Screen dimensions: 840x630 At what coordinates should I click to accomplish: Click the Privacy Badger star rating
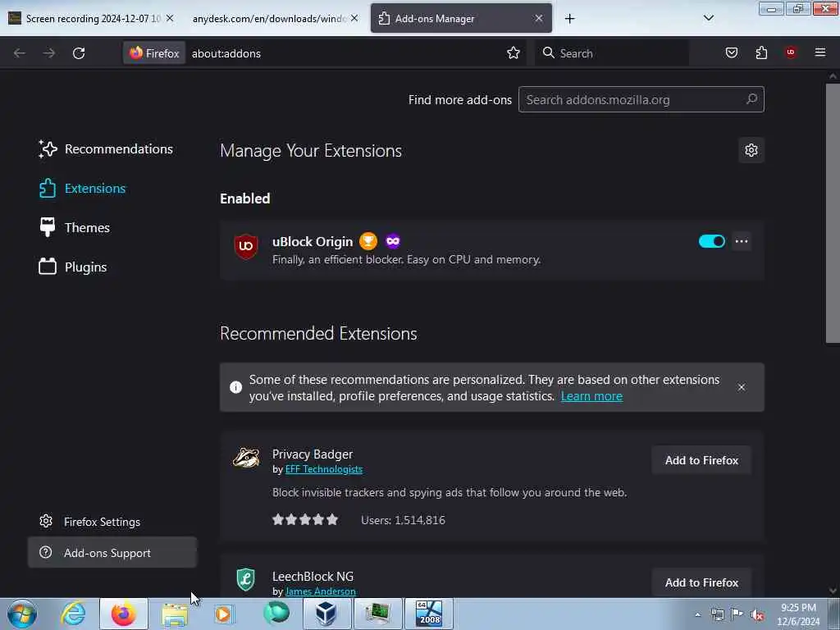(305, 519)
